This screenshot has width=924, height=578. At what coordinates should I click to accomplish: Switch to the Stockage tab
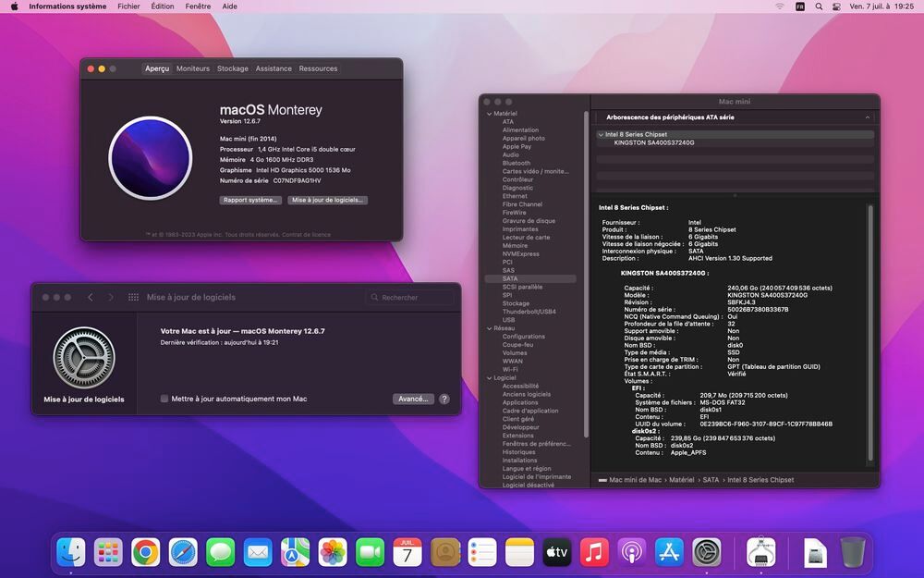click(x=233, y=68)
